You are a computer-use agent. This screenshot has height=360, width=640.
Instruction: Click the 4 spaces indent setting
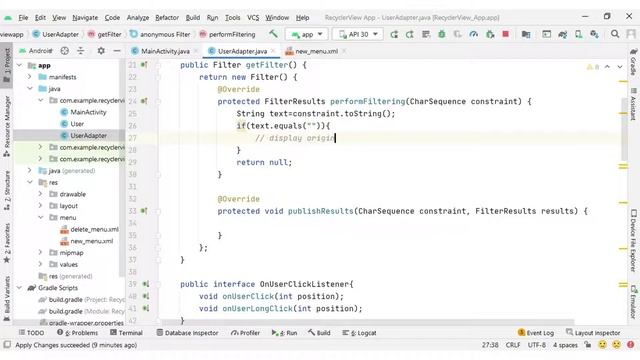click(565, 345)
